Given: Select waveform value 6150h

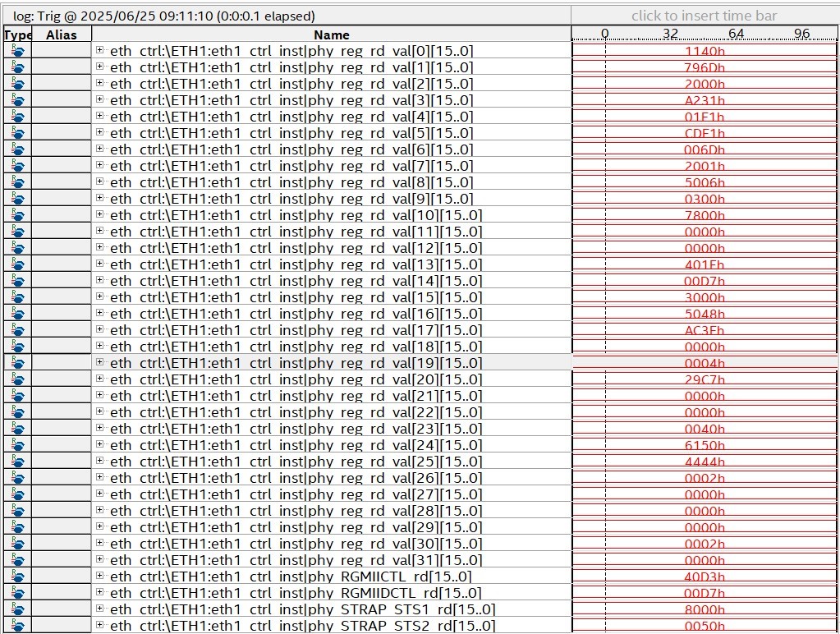Looking at the screenshot, I should pos(705,445).
